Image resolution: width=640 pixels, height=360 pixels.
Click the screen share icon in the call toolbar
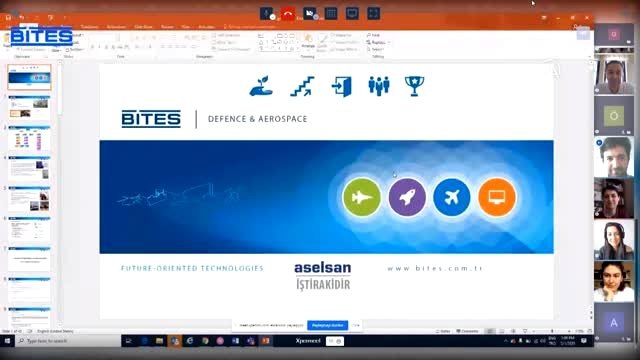352,13
